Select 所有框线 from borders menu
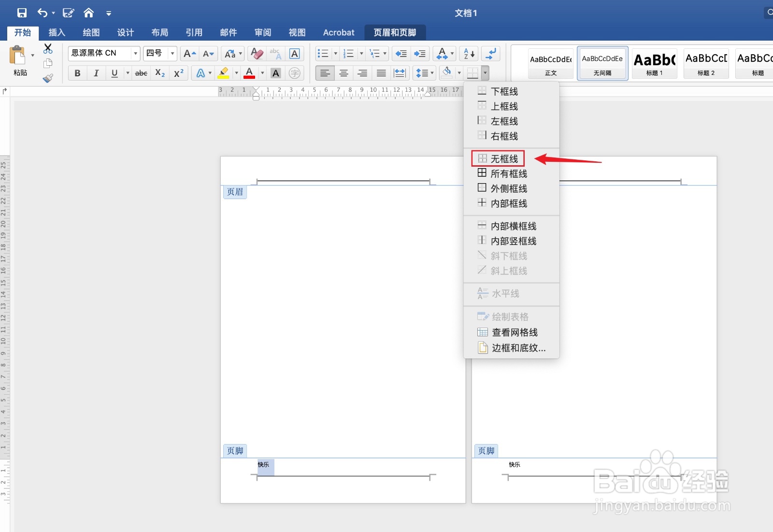The height and width of the screenshot is (532, 773). tap(511, 173)
